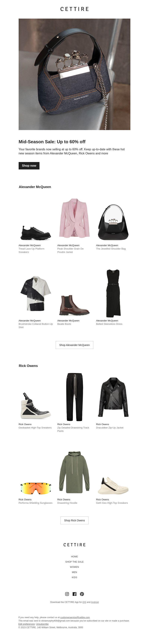
Task: Open the HOME footer menu link
Action: (x=74, y=556)
